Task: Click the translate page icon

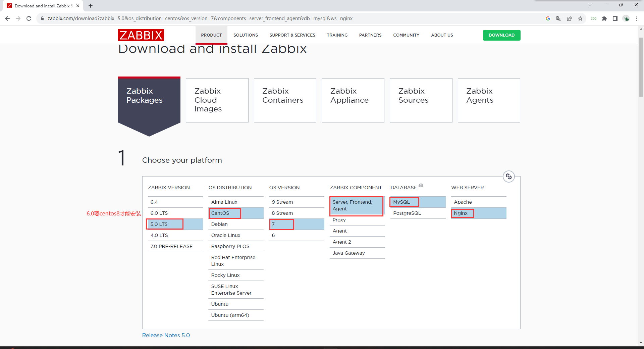Action: [x=559, y=18]
